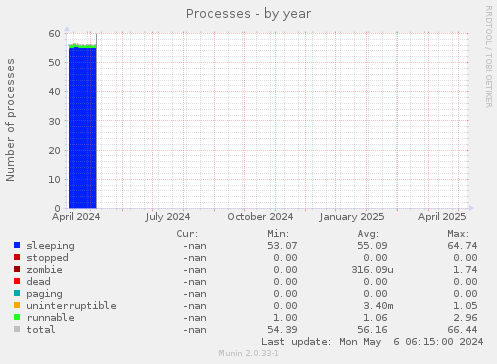Click the 'Cur:' column header
497x364 pixels.
point(187,234)
